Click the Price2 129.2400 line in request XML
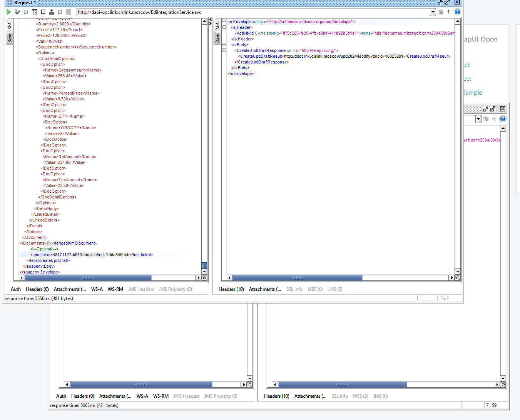Image resolution: width=520 pixels, height=420 pixels. [62, 35]
